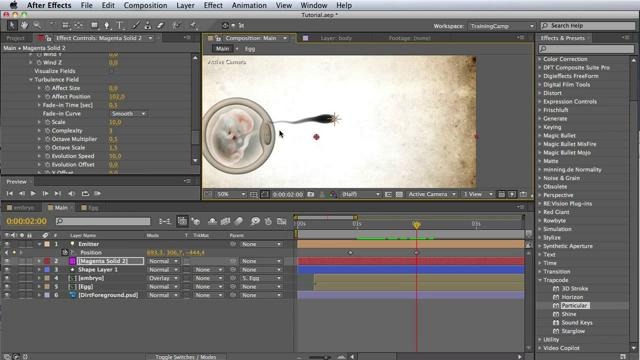This screenshot has height=360, width=640.
Task: Toggle stopwatch for Affect Position
Action: point(47,97)
